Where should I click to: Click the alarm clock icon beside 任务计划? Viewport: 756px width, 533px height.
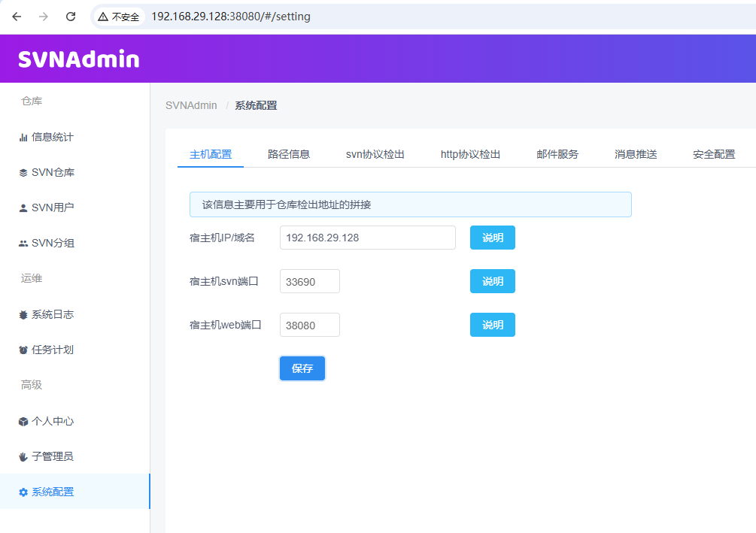[x=23, y=350]
